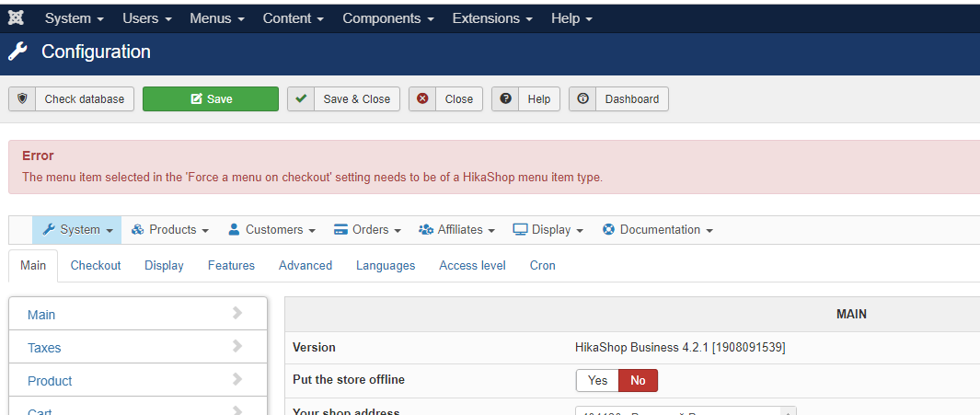The image size is (980, 415).
Task: Click the chevron next to Taxes
Action: point(237,346)
